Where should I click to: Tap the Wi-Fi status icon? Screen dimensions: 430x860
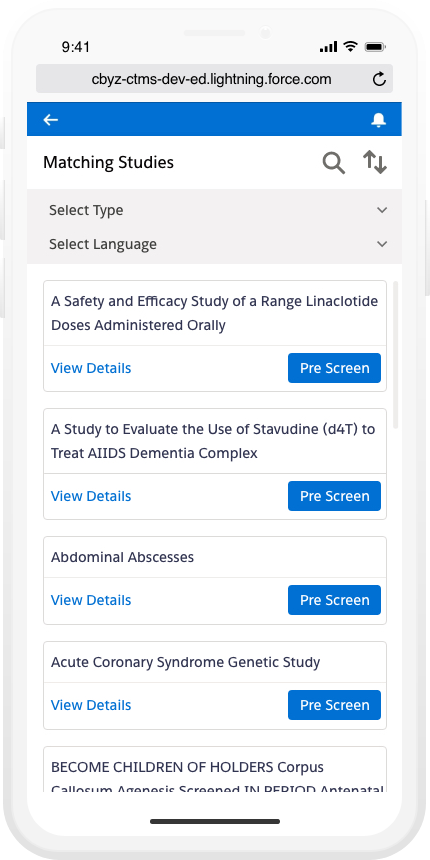click(x=350, y=47)
